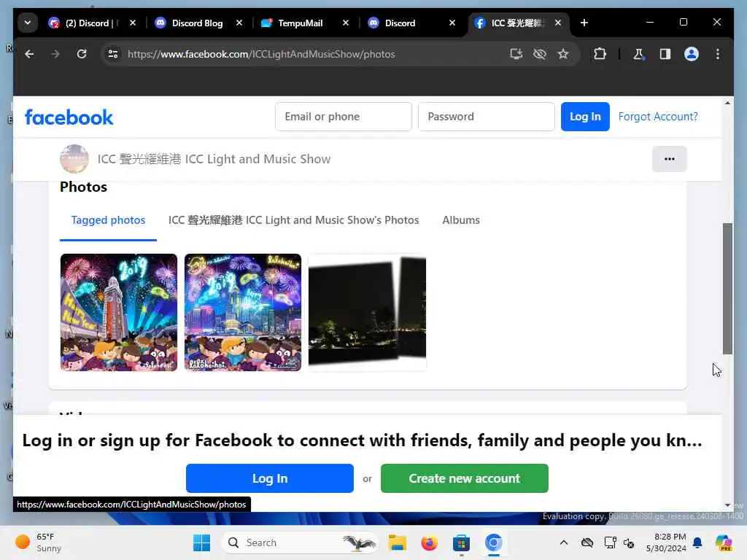Open the notifications bell icon
This screenshot has height=560, width=747.
[x=697, y=542]
